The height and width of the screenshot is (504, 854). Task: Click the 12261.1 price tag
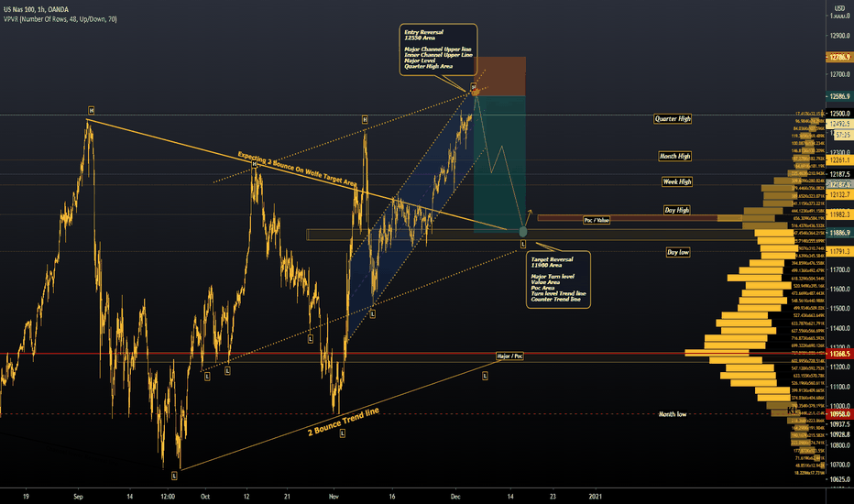click(x=840, y=160)
